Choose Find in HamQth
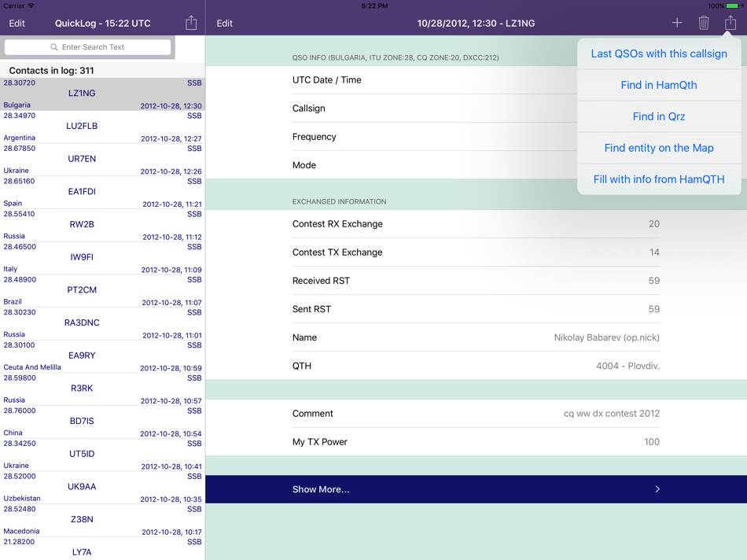The width and height of the screenshot is (747, 560). (x=659, y=85)
